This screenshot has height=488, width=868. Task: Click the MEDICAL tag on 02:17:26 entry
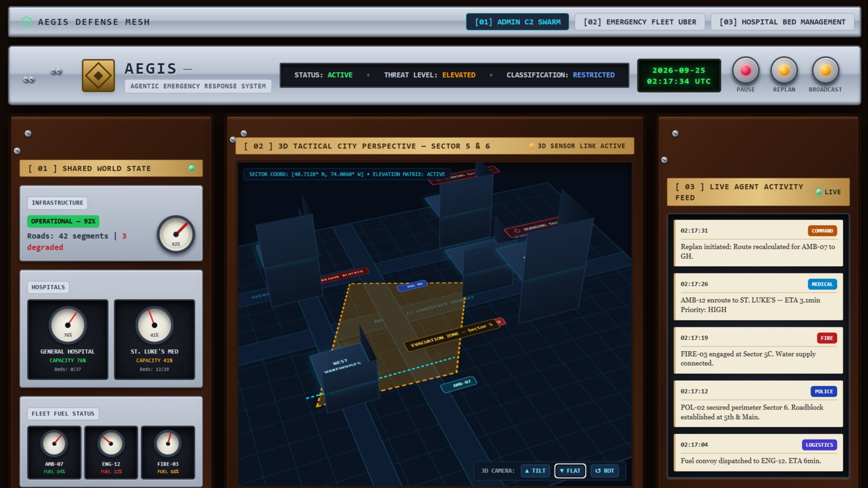(822, 284)
